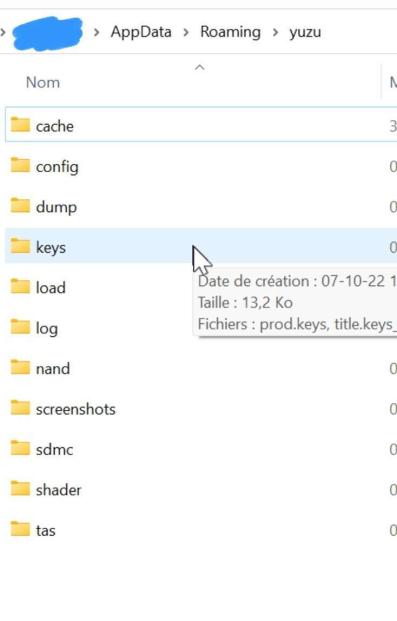Screen dimensions: 397x621
Task: Open chevron before AppData breadcrumb
Action: [96, 32]
